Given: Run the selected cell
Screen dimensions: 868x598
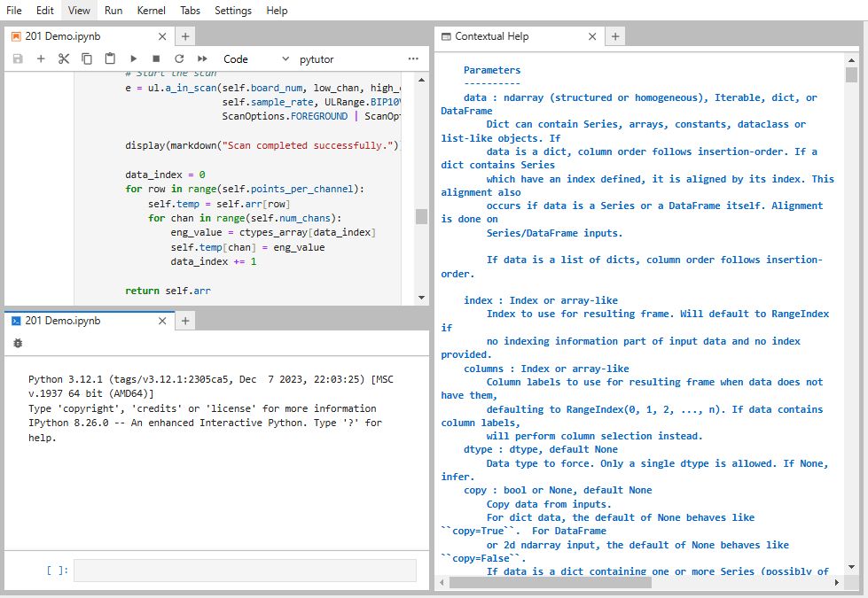Looking at the screenshot, I should pos(133,58).
